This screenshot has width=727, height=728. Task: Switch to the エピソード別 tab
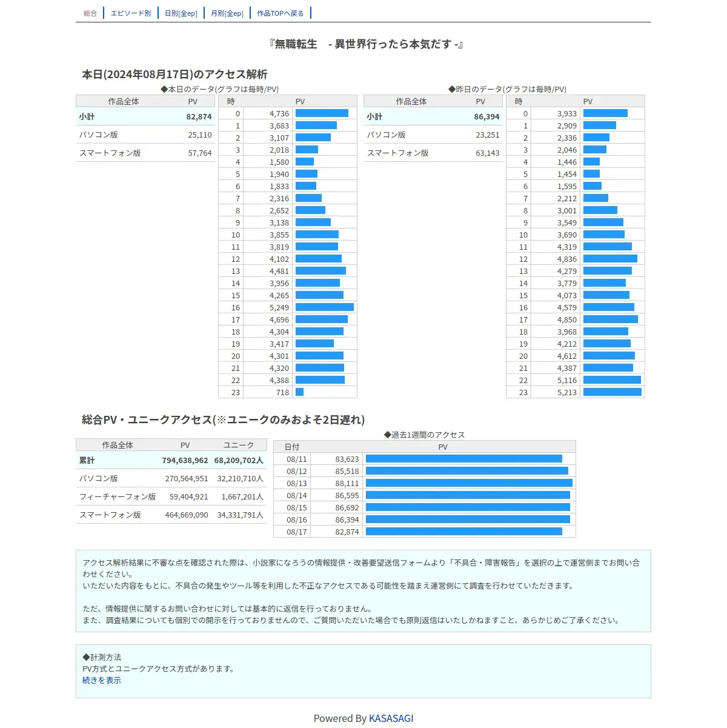[x=131, y=13]
